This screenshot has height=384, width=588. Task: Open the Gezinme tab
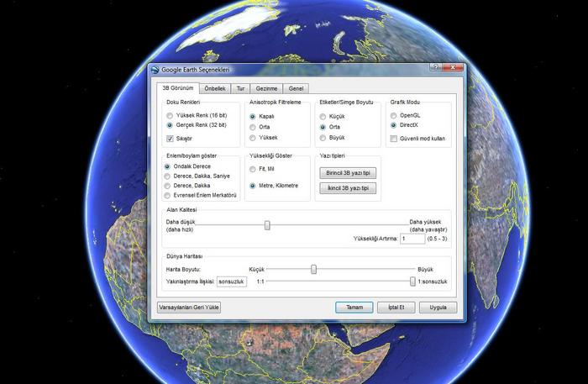[267, 88]
